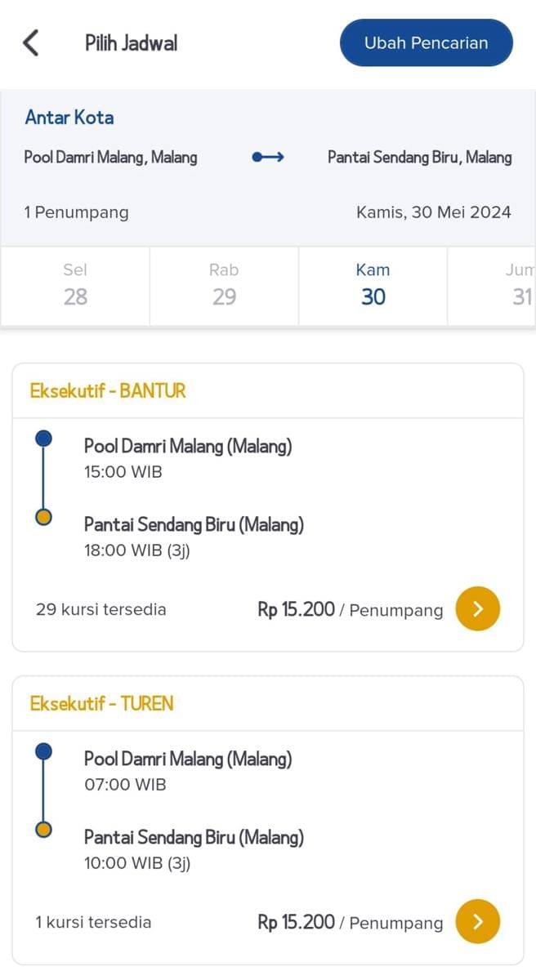Select the Kam 30 date tab
The image size is (536, 980).
pyautogui.click(x=373, y=285)
